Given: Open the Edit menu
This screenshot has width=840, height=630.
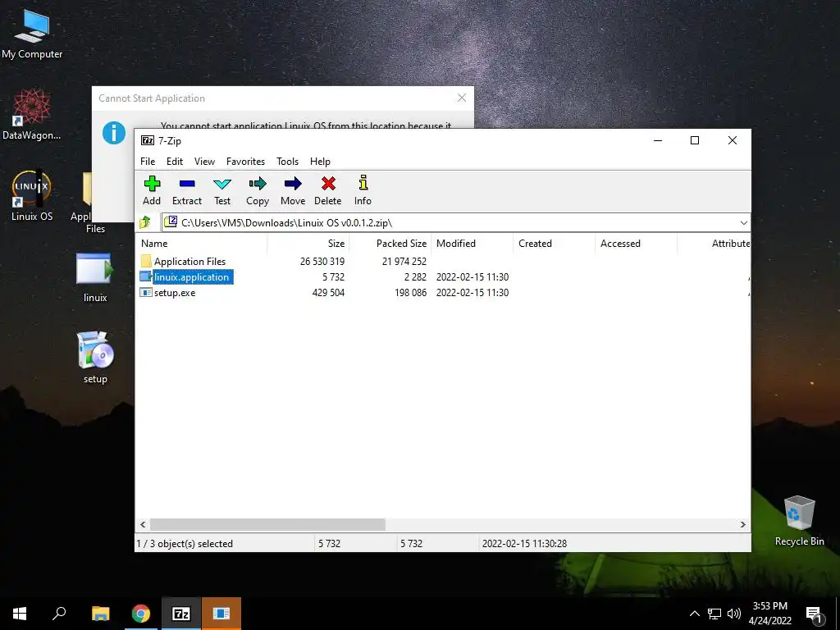Looking at the screenshot, I should click(x=175, y=162).
